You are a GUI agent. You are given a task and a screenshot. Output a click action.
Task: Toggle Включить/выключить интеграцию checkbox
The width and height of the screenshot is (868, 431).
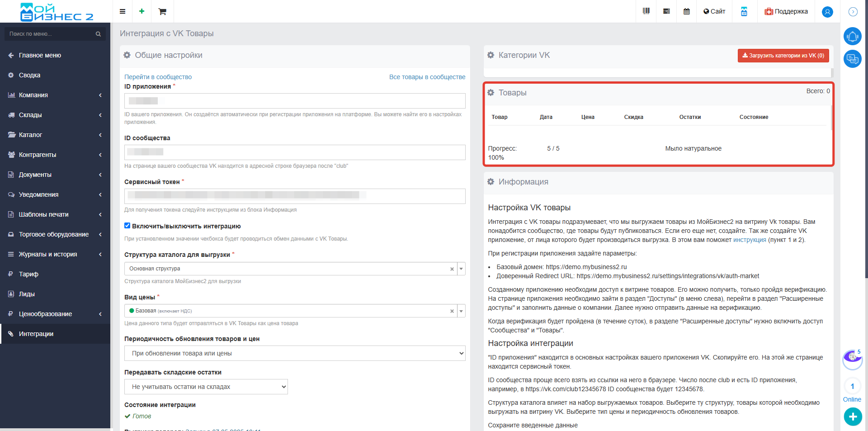tap(127, 225)
